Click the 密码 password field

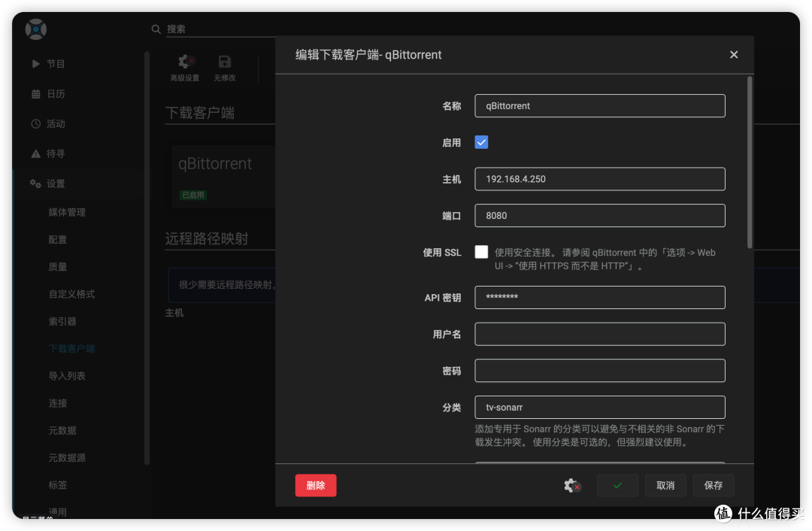[x=600, y=370]
